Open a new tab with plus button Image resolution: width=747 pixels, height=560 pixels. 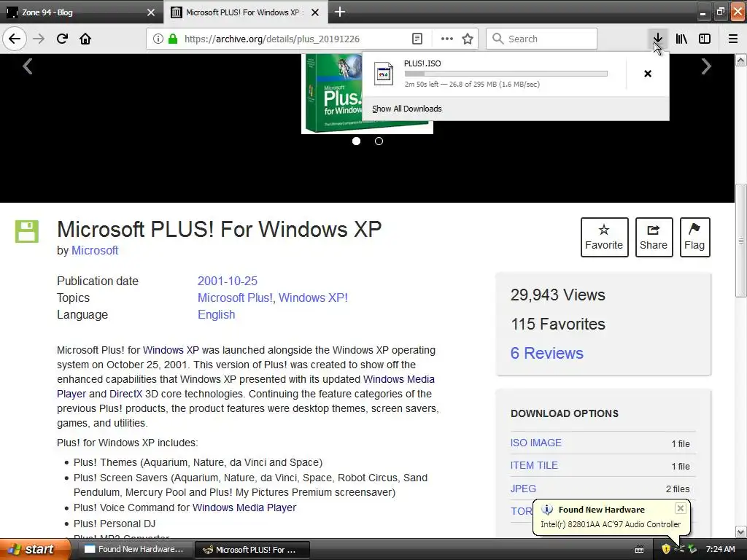coord(340,12)
